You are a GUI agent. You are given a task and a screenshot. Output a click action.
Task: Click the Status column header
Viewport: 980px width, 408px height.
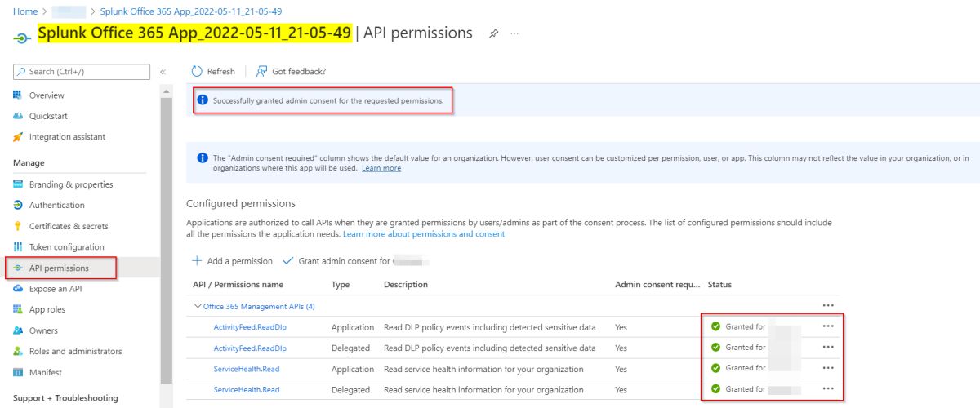click(x=719, y=285)
